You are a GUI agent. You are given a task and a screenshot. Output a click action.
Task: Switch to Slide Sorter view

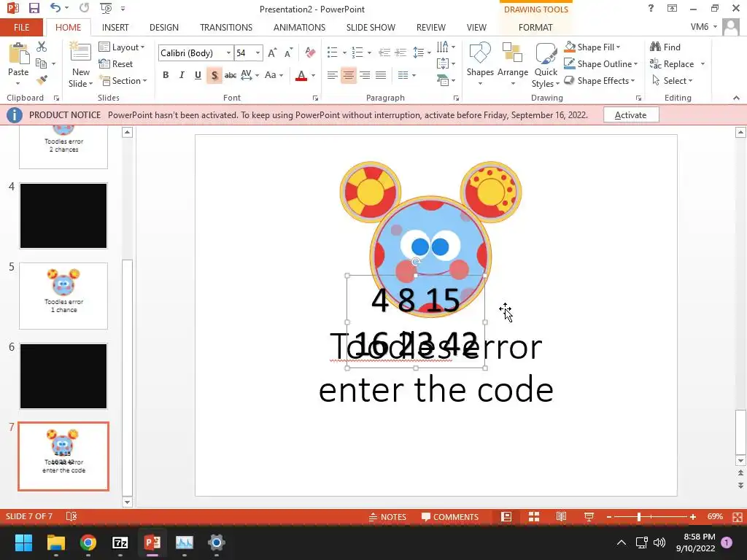tap(533, 517)
